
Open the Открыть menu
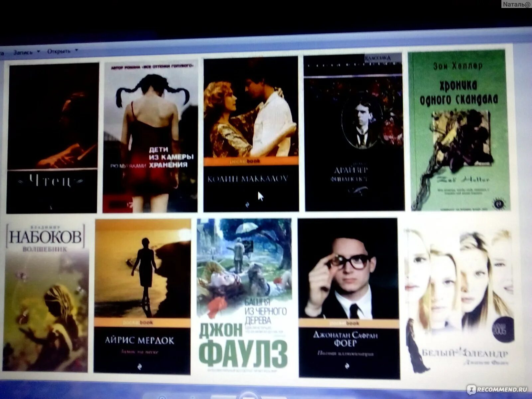tap(59, 51)
